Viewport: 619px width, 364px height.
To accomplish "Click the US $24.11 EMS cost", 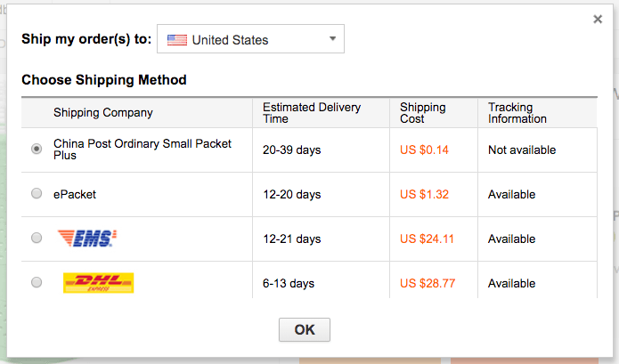I will 428,239.
